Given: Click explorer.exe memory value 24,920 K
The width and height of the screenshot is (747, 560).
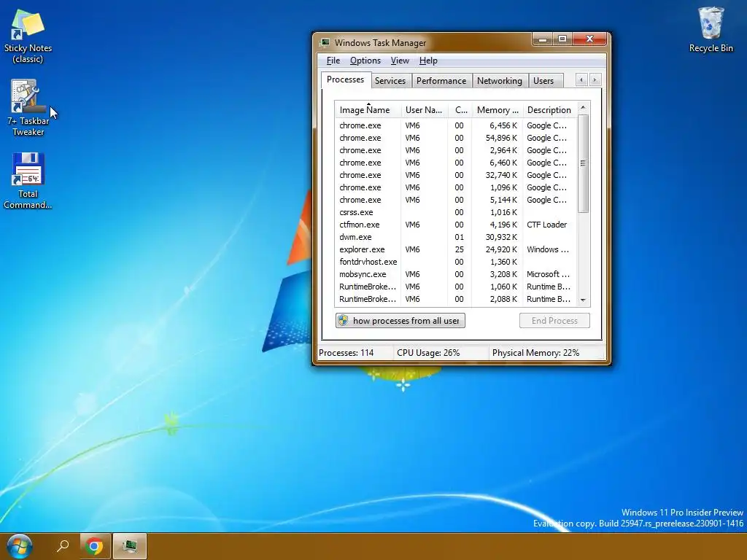Looking at the screenshot, I should pyautogui.click(x=501, y=249).
